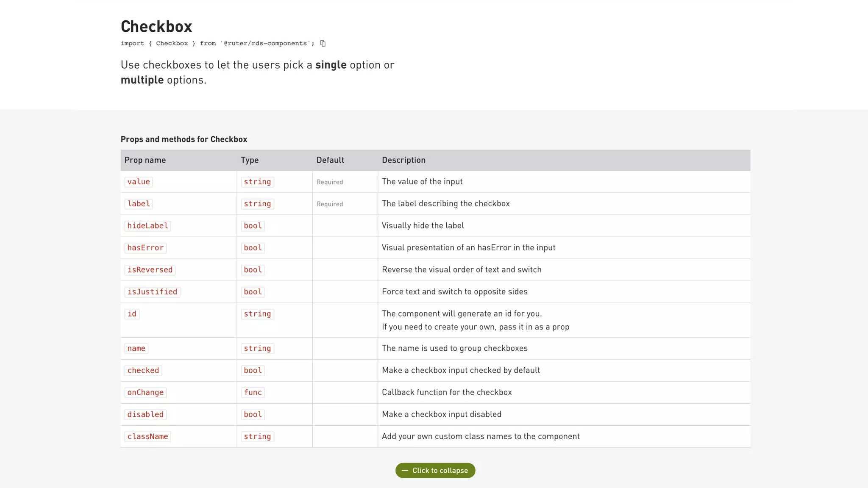The image size is (868, 488).
Task: Click Required in the label row
Action: point(330,204)
